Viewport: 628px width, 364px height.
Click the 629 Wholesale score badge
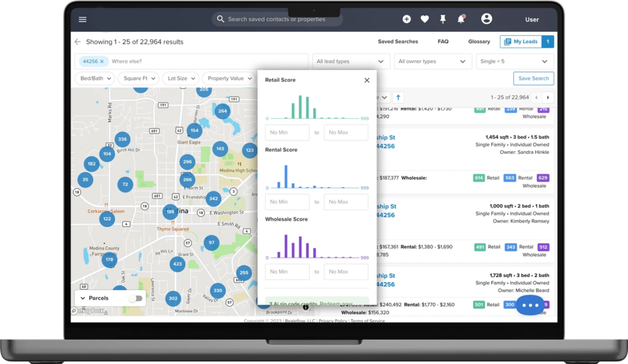pyautogui.click(x=543, y=178)
